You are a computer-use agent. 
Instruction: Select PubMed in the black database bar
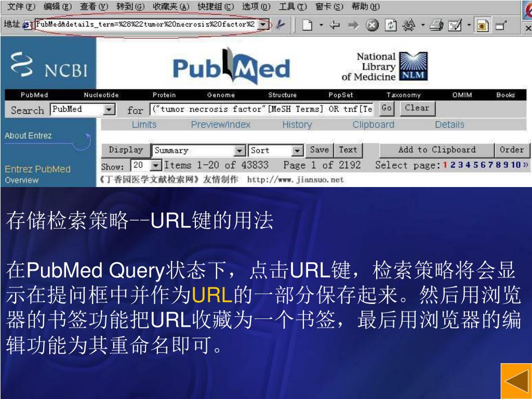(x=34, y=95)
